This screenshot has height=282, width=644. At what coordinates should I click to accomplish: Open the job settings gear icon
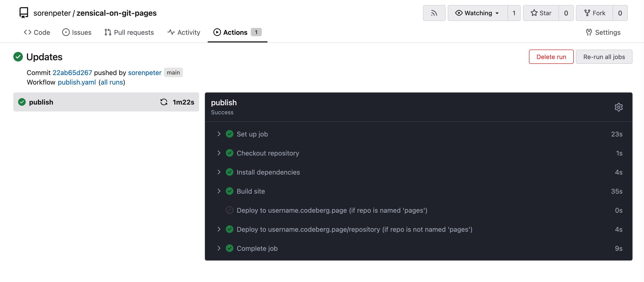click(619, 107)
